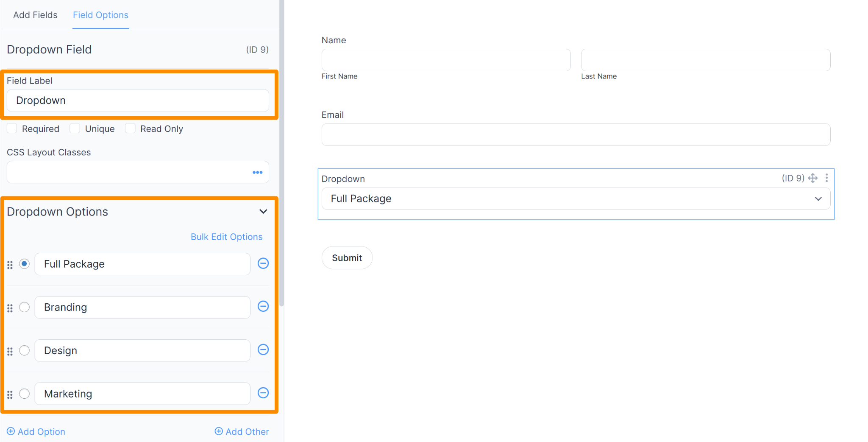Switch to the Field Options tab
The height and width of the screenshot is (442, 868).
(x=100, y=15)
